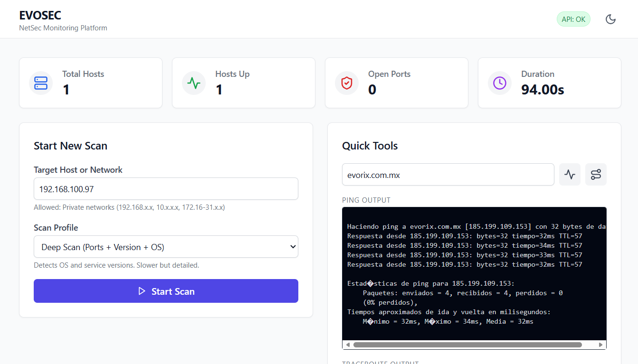
Task: Click the Target Host or Network input field
Action: [166, 188]
